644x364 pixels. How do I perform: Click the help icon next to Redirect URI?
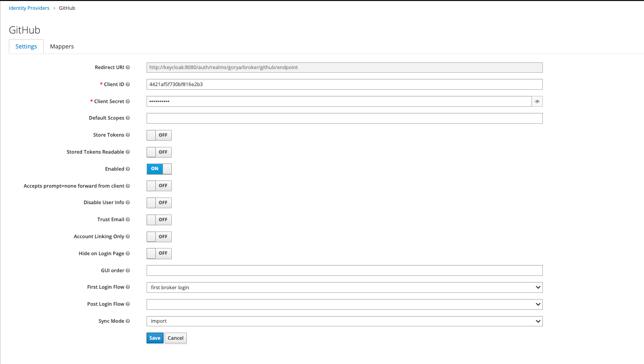click(x=128, y=68)
